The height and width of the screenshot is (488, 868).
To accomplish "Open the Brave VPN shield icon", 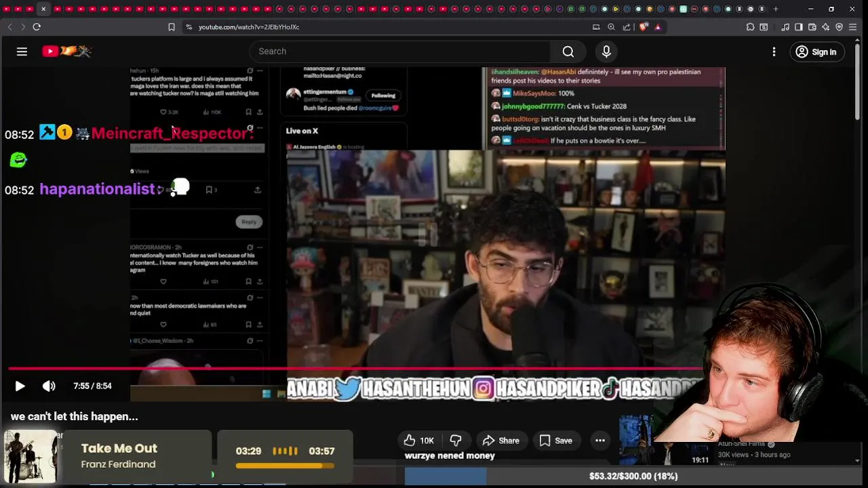I will click(839, 27).
